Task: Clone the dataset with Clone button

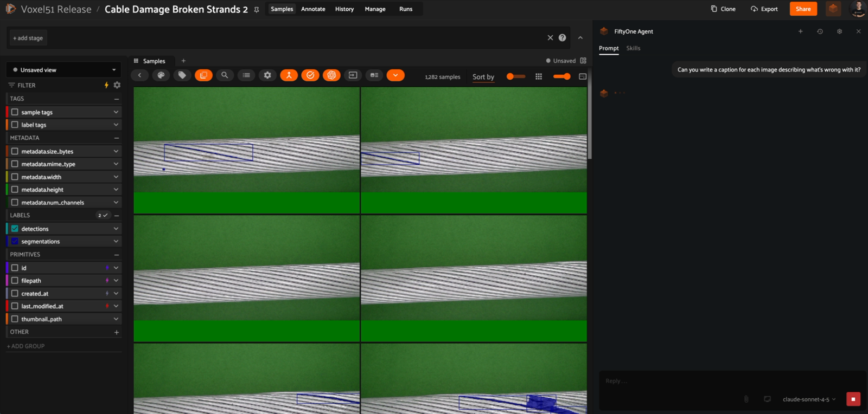Action: [723, 9]
